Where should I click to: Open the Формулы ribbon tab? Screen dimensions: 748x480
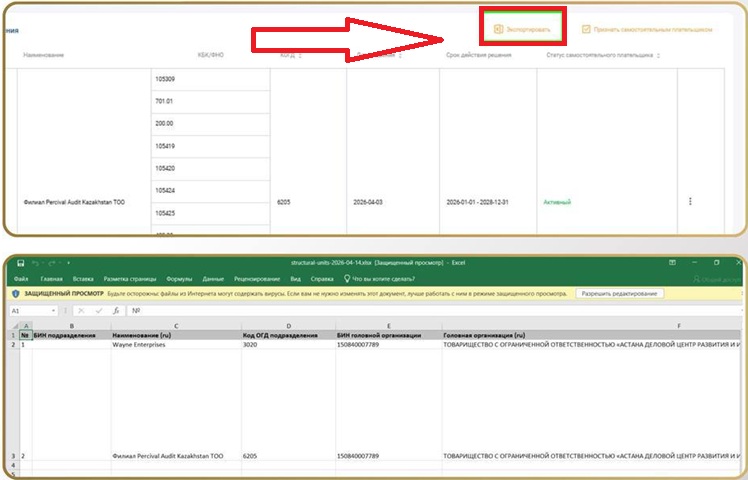(x=180, y=279)
